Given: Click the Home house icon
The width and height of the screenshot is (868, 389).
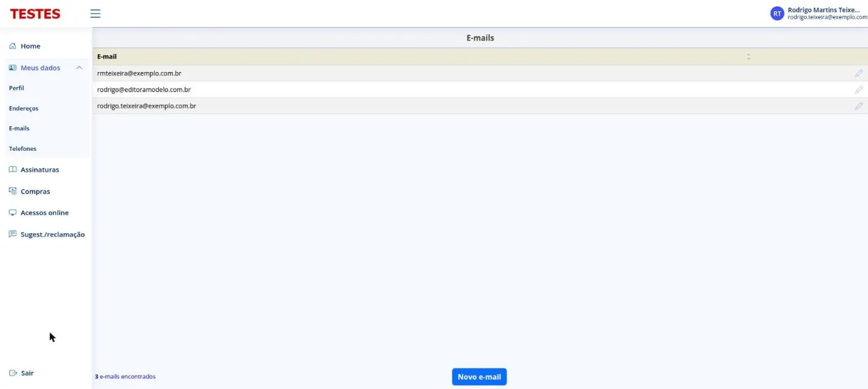Looking at the screenshot, I should tap(12, 46).
